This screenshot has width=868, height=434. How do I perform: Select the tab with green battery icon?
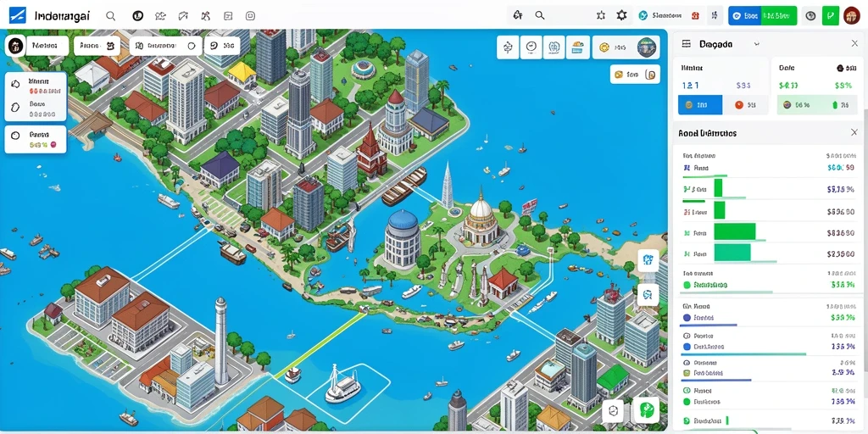click(842, 104)
